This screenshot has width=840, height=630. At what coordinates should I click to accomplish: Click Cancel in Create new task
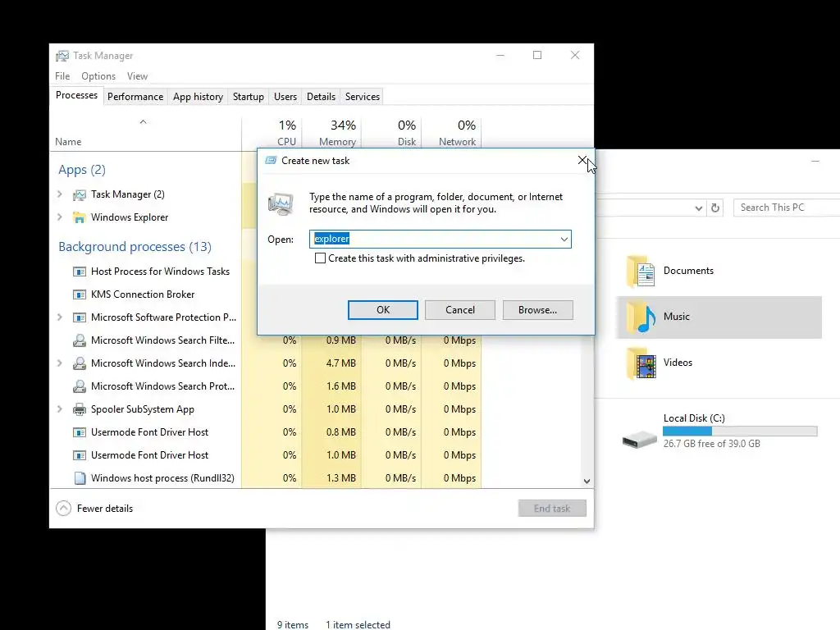[x=459, y=310]
